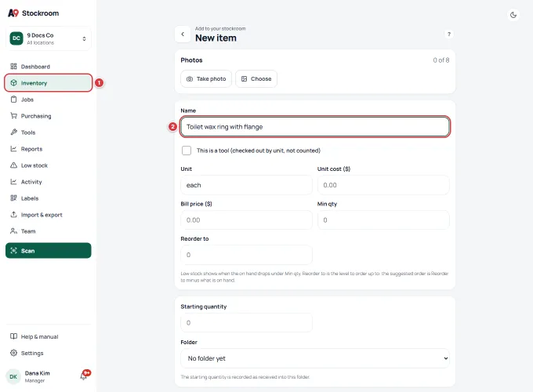Screen dimensions: 533x392
Task: Click the Reorder to input field
Action: tap(246, 255)
